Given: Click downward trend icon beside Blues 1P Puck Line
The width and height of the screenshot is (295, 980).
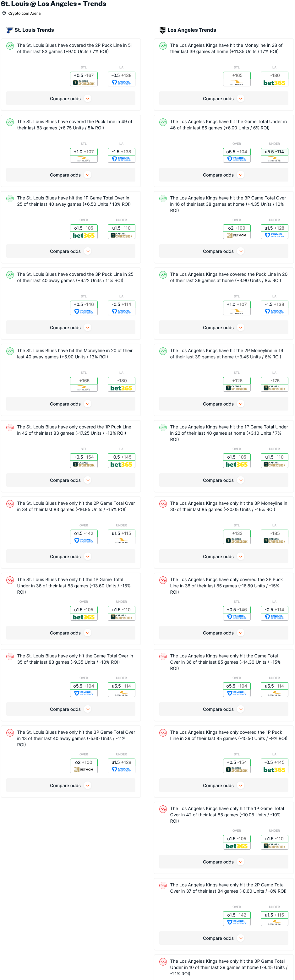Looking at the screenshot, I should [10, 427].
